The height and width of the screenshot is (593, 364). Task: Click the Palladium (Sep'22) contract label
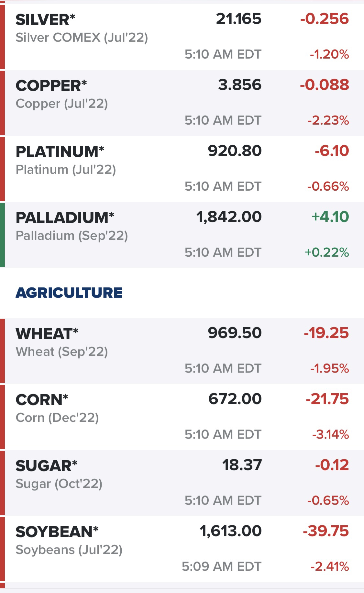[72, 236]
